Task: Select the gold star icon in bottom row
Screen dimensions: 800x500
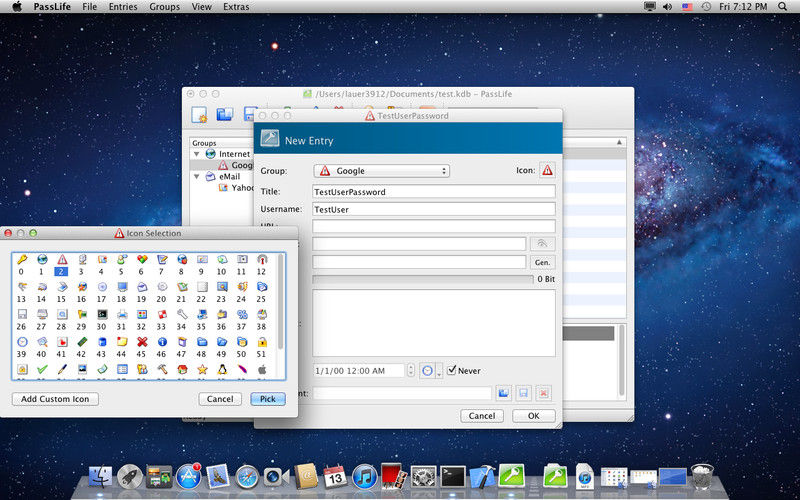Action: click(202, 369)
